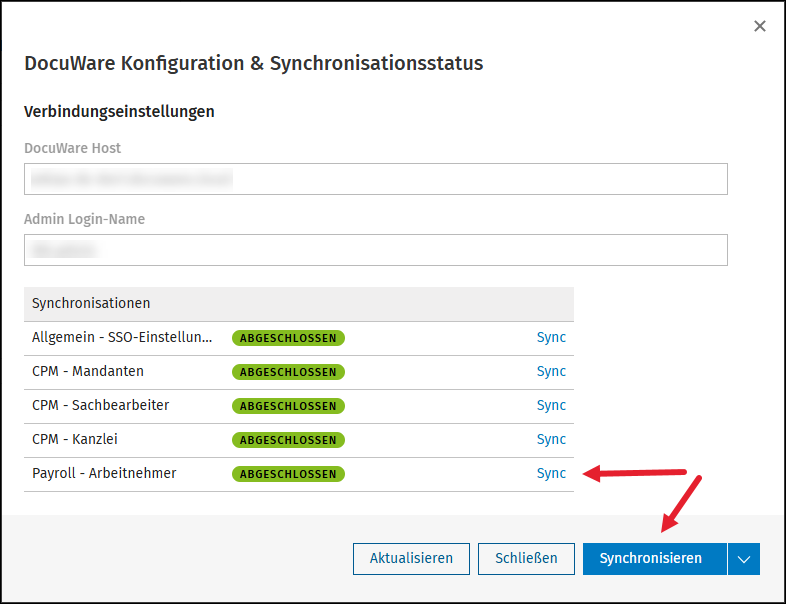Close the dialog with the X icon
The width and height of the screenshot is (786, 604).
(x=759, y=26)
